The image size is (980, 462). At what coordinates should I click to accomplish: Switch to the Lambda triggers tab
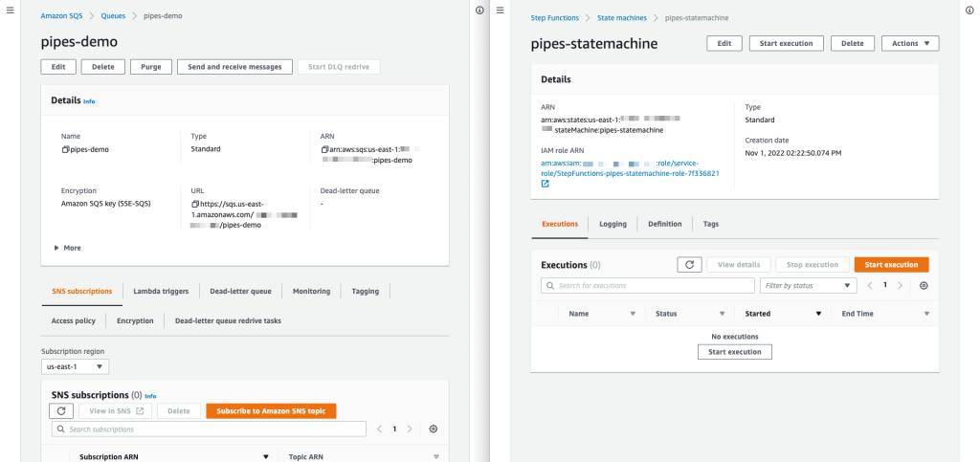pyautogui.click(x=161, y=291)
